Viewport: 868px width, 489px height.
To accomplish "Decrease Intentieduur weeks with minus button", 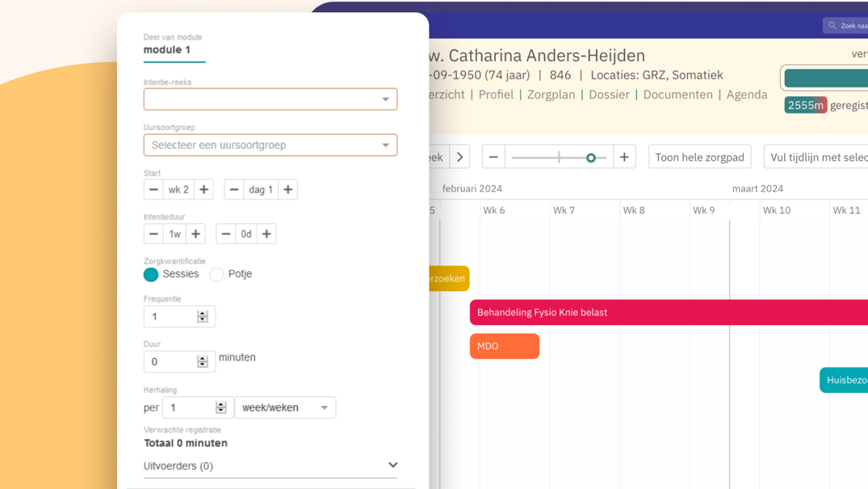I will coord(153,234).
